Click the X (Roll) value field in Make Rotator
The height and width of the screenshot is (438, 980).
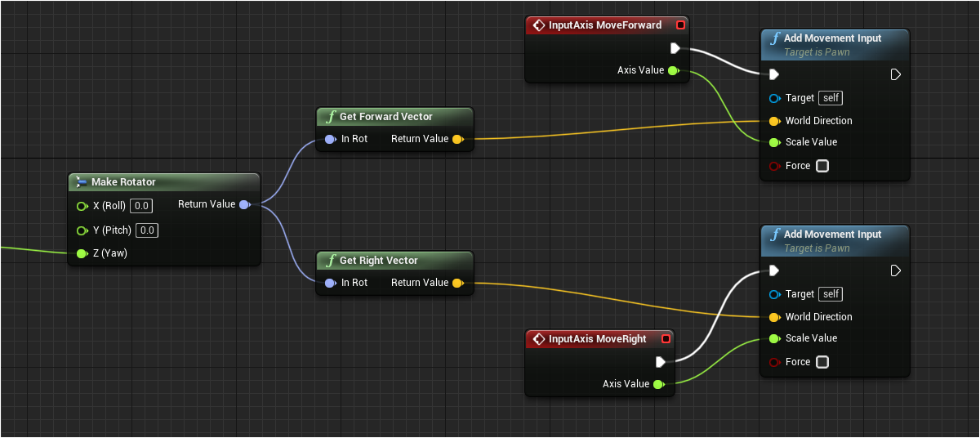coord(141,206)
